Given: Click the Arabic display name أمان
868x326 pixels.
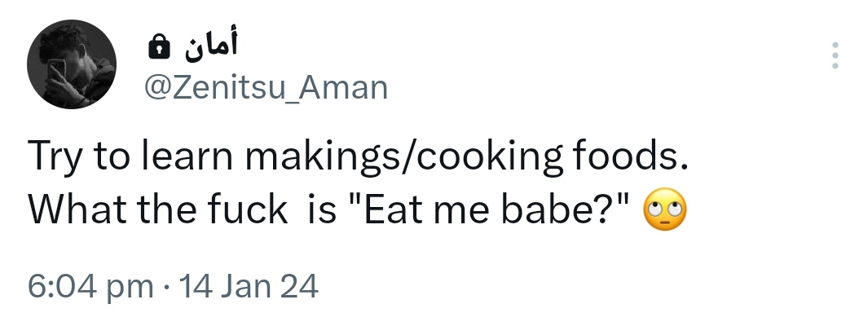Looking at the screenshot, I should 209,48.
